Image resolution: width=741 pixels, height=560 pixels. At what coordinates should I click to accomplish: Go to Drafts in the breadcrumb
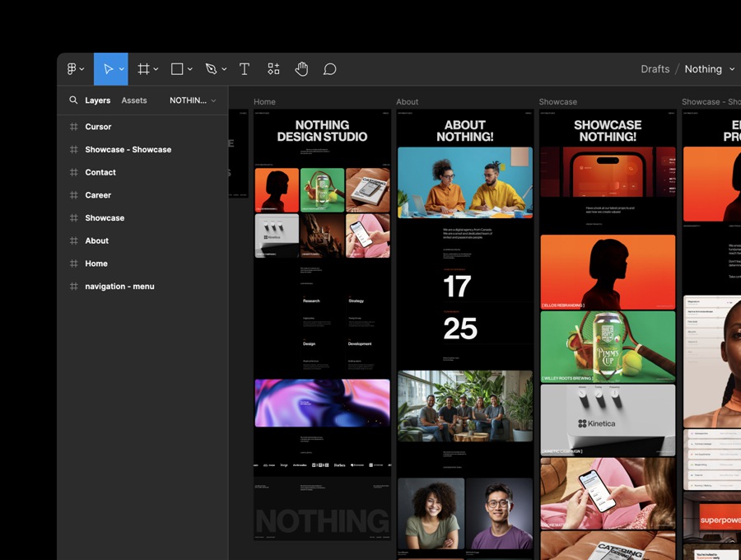point(655,69)
